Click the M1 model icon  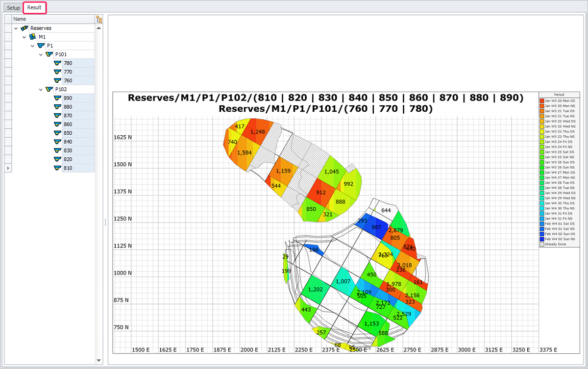click(x=32, y=37)
